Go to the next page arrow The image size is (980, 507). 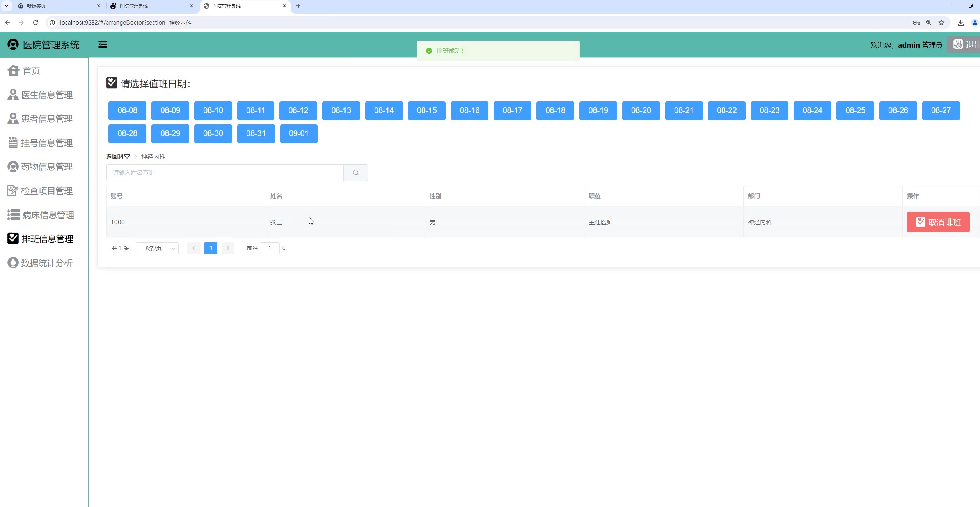point(228,248)
